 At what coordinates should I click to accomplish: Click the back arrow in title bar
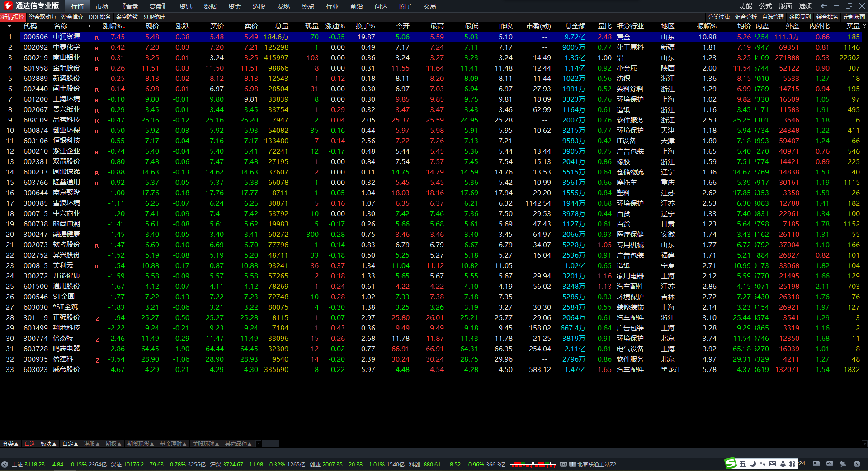(824, 6)
